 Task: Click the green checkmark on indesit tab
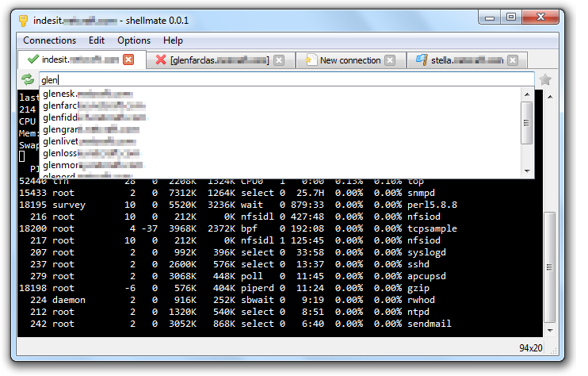tap(33, 59)
